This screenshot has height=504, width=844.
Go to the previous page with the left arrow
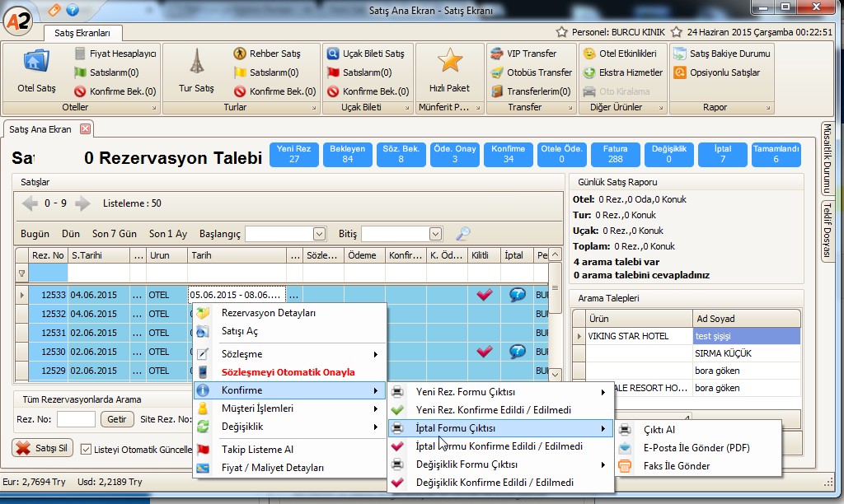click(x=30, y=203)
